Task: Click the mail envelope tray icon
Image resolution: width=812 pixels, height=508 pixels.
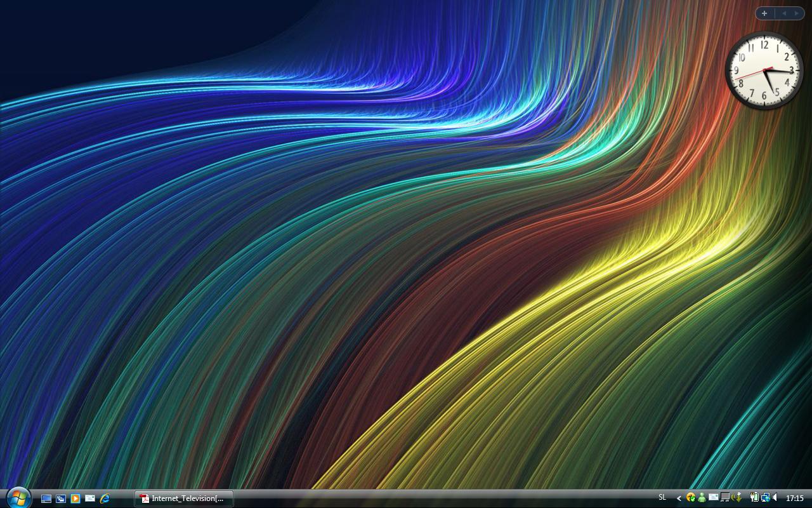Action: [x=714, y=497]
